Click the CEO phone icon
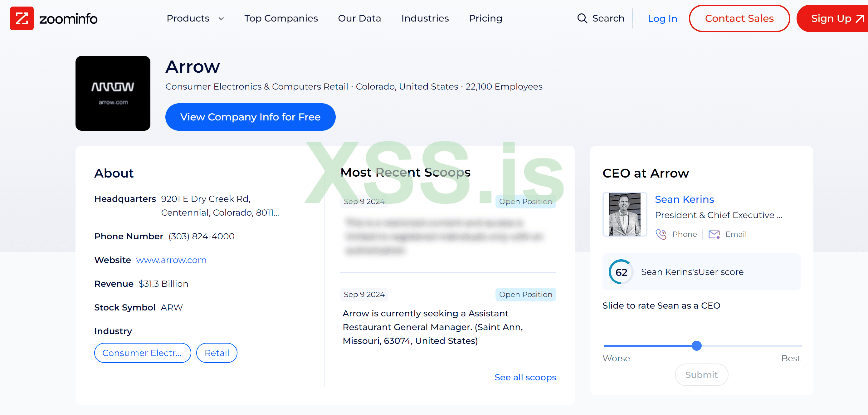The height and width of the screenshot is (415, 868). (661, 234)
